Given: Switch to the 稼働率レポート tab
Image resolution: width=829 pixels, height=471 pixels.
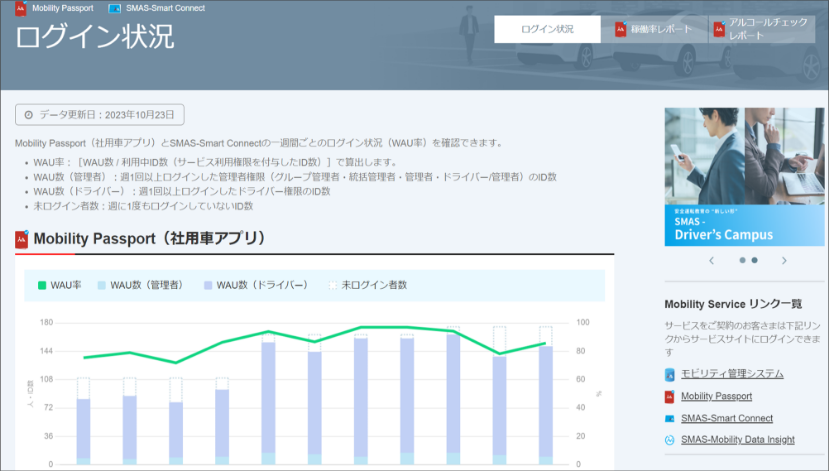Looking at the screenshot, I should [x=655, y=29].
